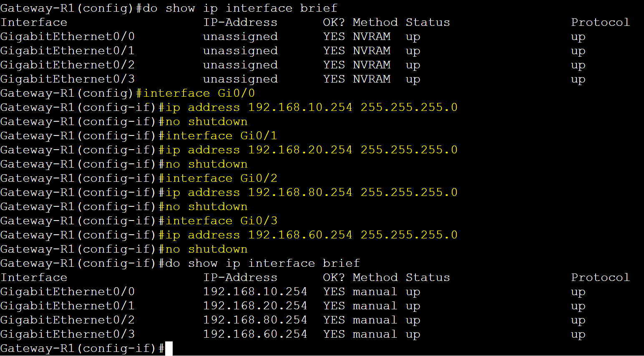Click 192.168.80.254 in the bottom table
The image size is (644, 356).
click(x=255, y=320)
